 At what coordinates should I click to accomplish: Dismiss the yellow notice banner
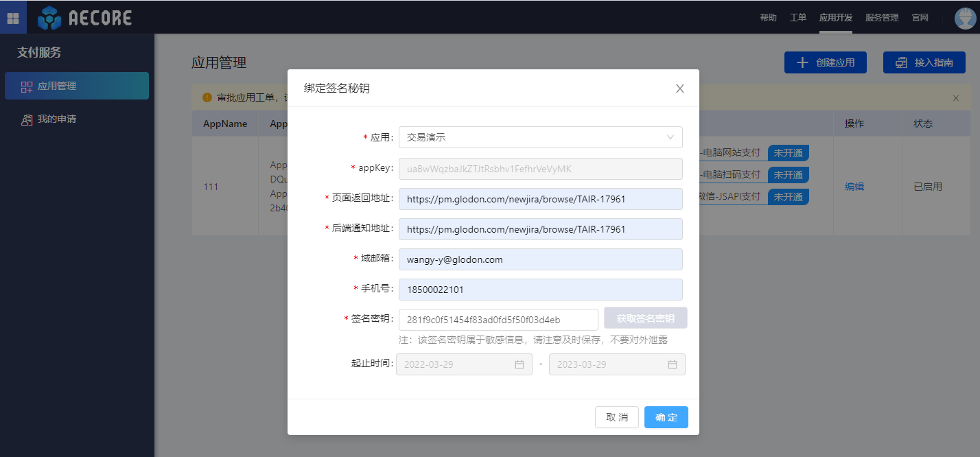point(955,98)
